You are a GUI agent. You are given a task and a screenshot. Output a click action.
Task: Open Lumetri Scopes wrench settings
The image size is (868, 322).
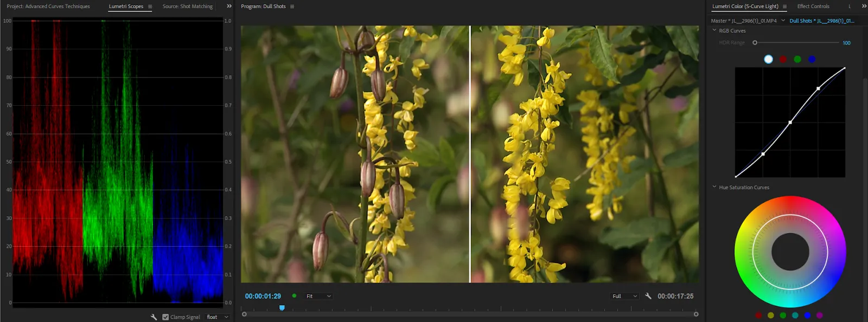point(154,317)
